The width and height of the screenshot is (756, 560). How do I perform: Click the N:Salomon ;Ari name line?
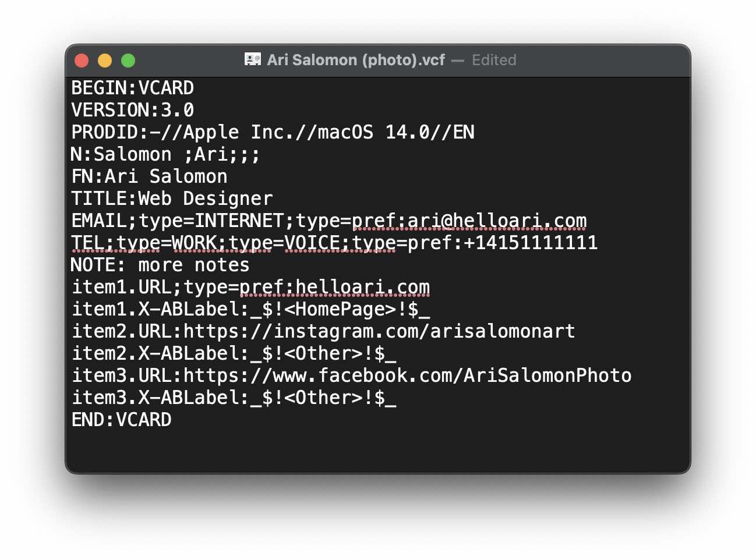165,154
